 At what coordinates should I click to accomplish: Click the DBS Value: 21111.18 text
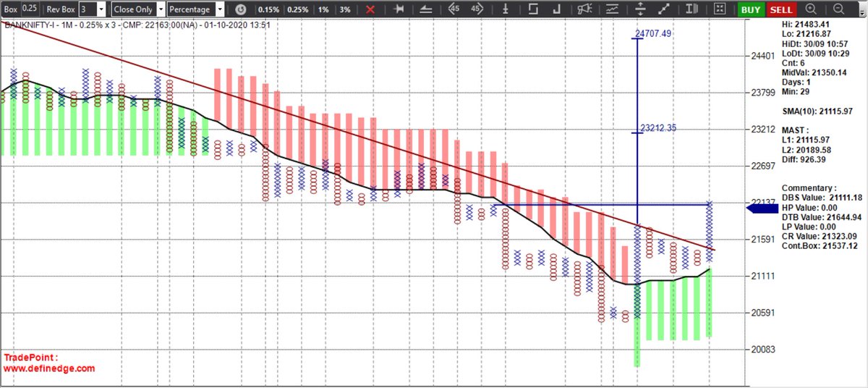[x=822, y=197]
